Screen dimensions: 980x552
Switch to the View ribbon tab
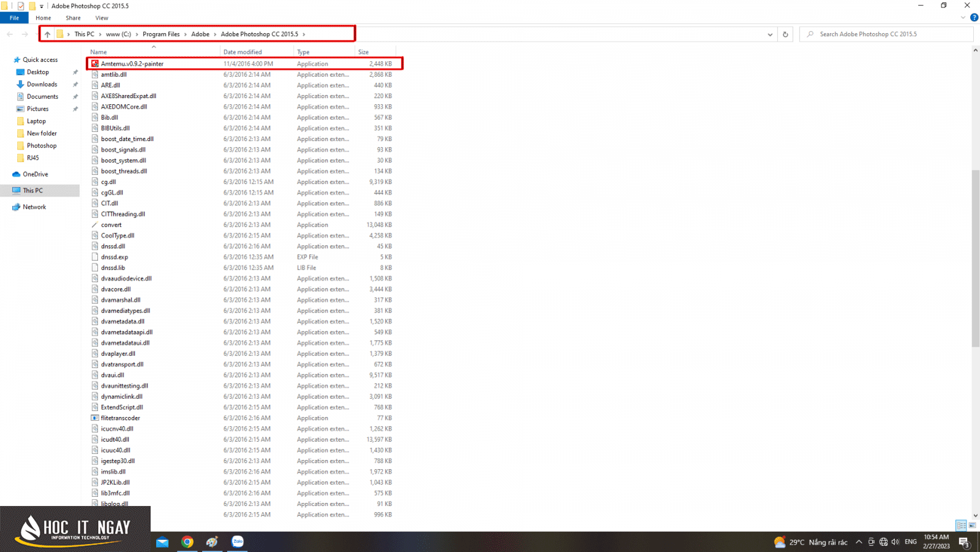(102, 18)
